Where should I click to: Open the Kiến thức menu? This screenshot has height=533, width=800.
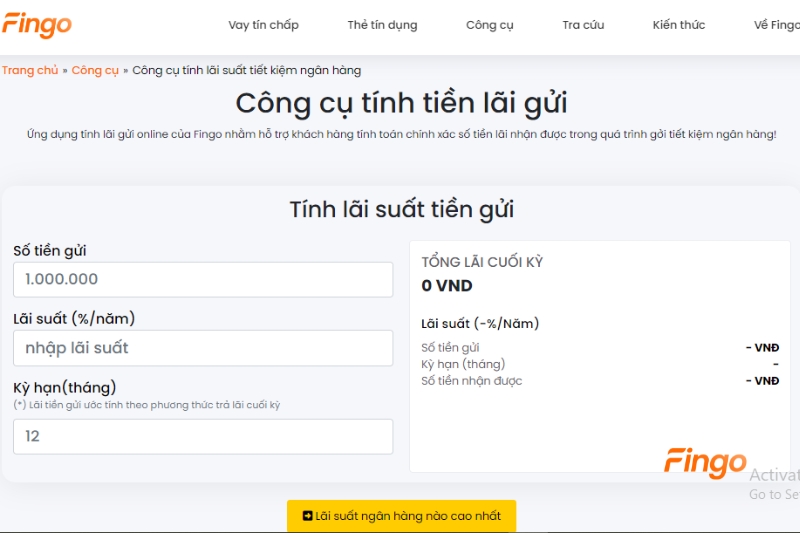pos(679,25)
